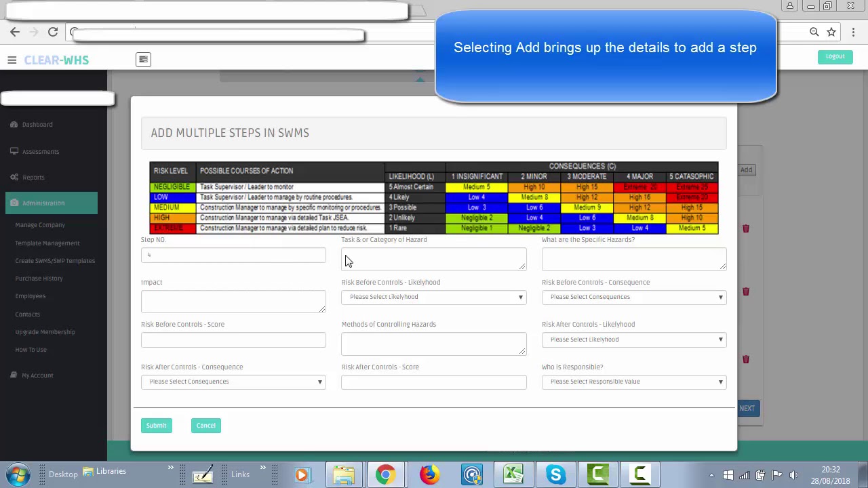
Task: Open the hamburger menu beside CLEAR-WHS
Action: click(12, 60)
